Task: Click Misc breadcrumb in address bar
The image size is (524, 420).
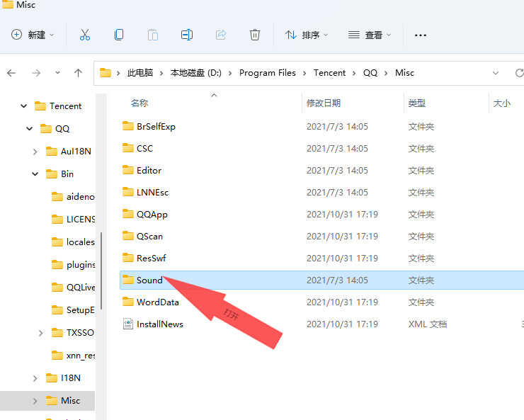Action: (x=405, y=72)
